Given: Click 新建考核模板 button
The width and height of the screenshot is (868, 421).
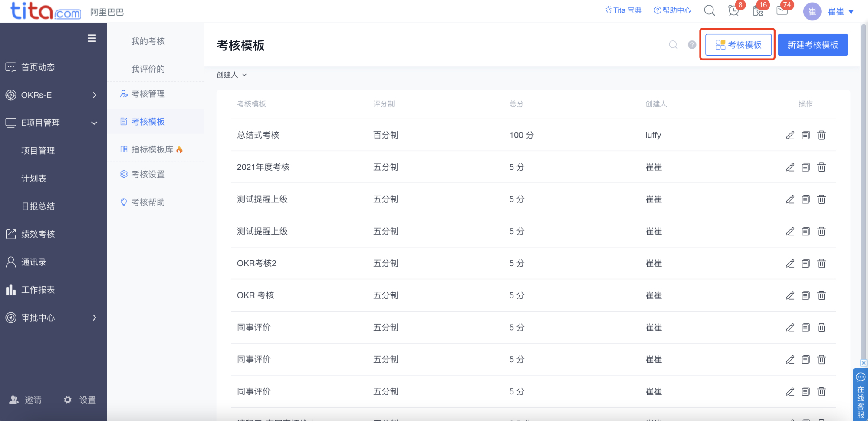Looking at the screenshot, I should click(x=812, y=45).
